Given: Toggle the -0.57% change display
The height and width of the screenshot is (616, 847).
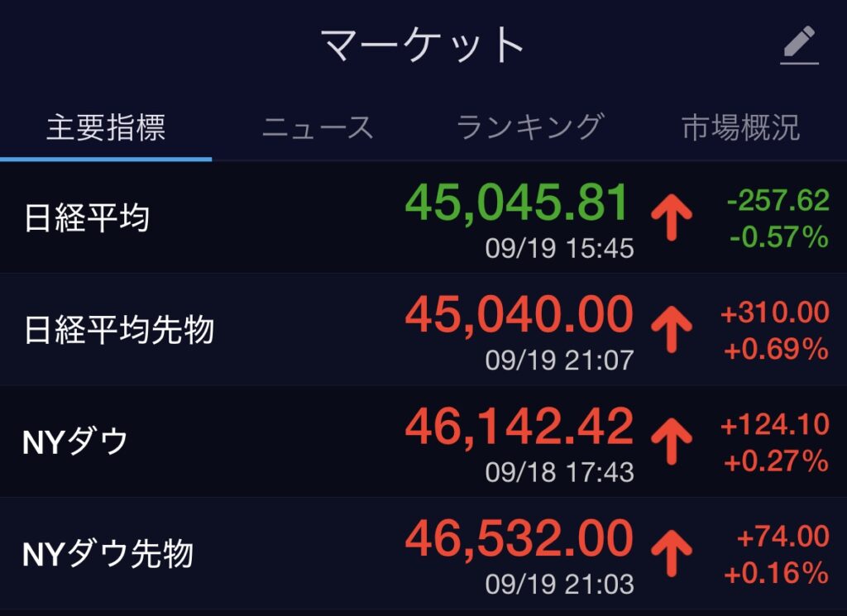Looking at the screenshot, I should click(778, 238).
